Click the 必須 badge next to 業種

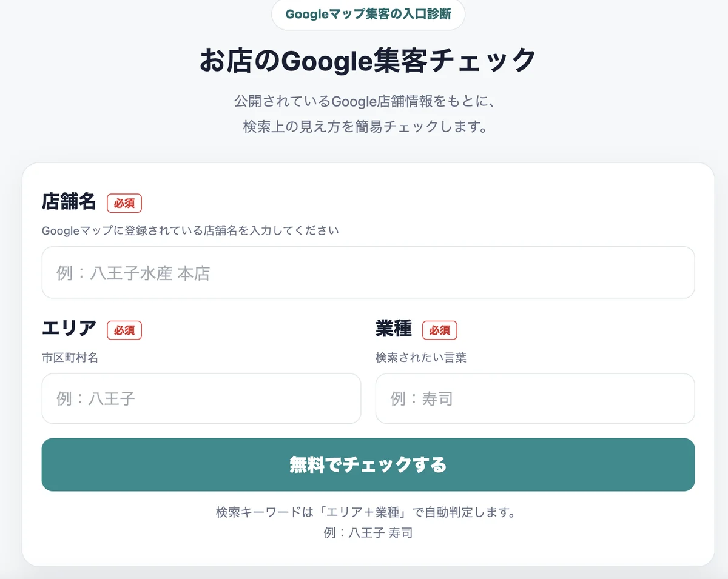tap(440, 330)
